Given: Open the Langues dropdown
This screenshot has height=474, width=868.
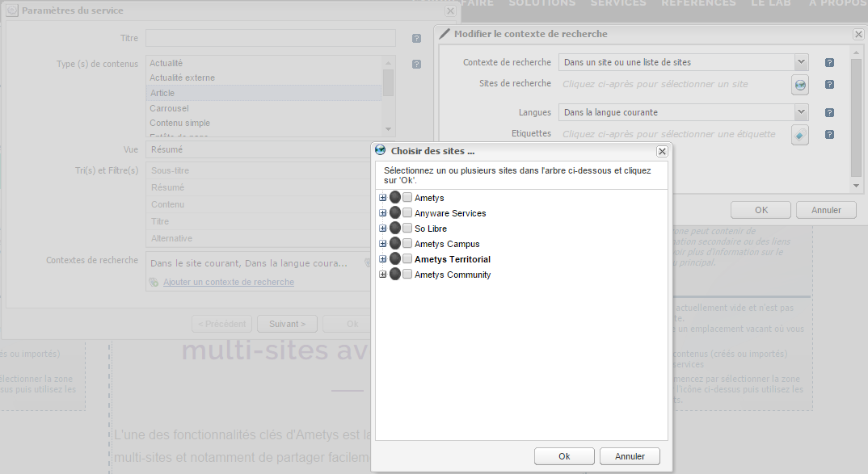Looking at the screenshot, I should [801, 112].
